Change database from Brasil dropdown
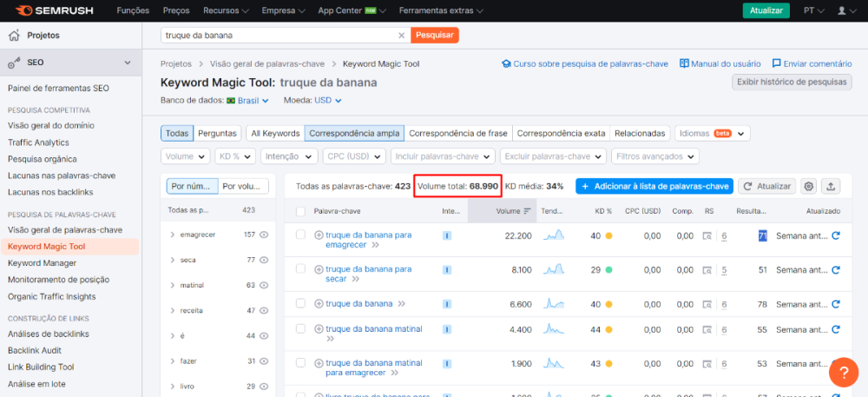 click(x=248, y=100)
